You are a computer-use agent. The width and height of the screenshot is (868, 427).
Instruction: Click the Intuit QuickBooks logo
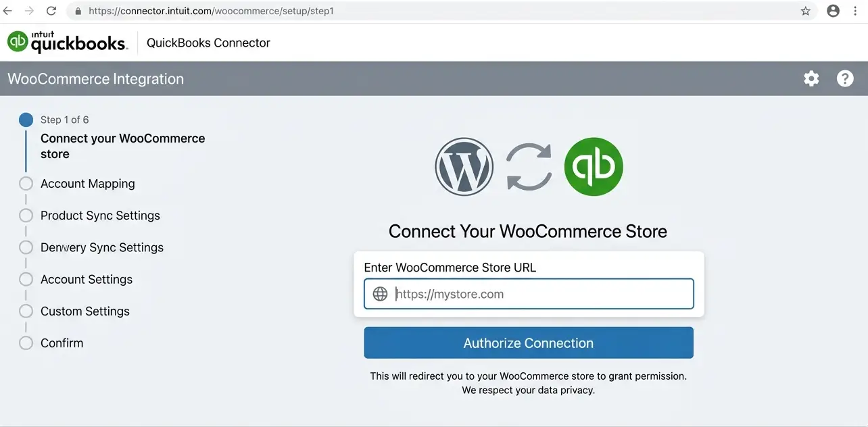(x=67, y=42)
